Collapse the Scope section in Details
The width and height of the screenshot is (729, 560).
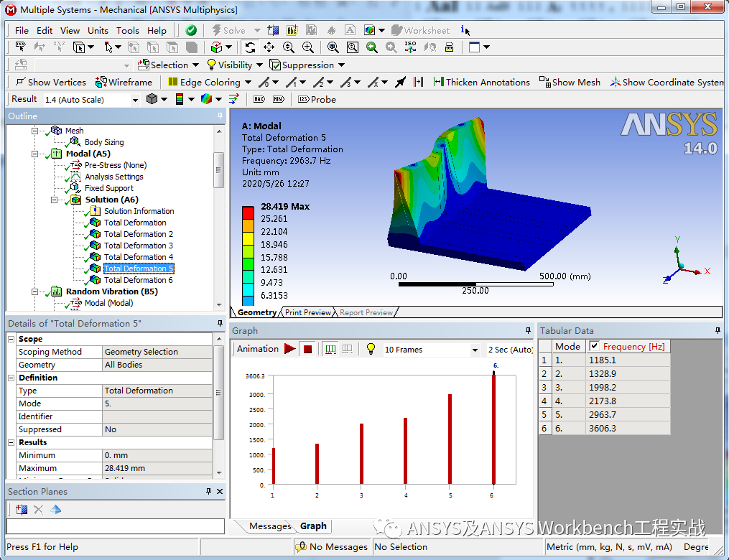[11, 340]
